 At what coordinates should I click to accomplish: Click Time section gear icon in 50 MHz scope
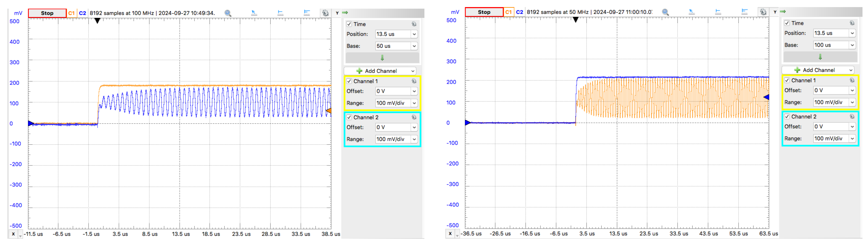pos(851,23)
